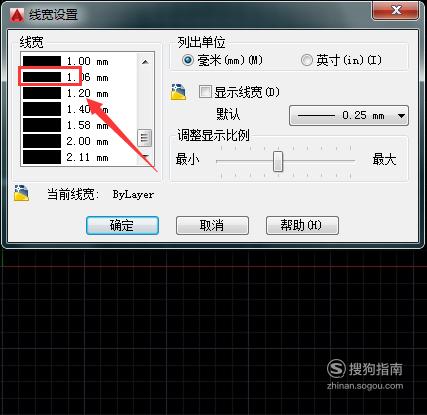The image size is (427, 415).
Task: Select the 1.00 mm lineweight
Action: point(79,61)
